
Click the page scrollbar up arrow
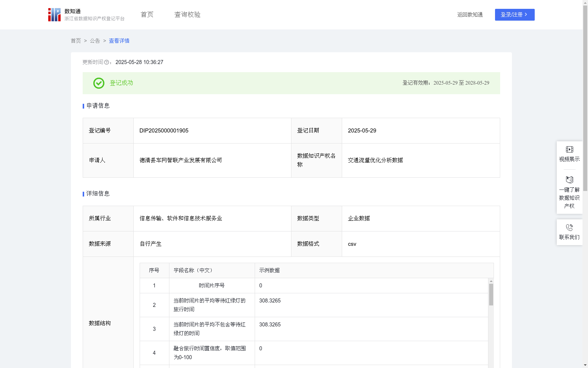tap(585, 3)
